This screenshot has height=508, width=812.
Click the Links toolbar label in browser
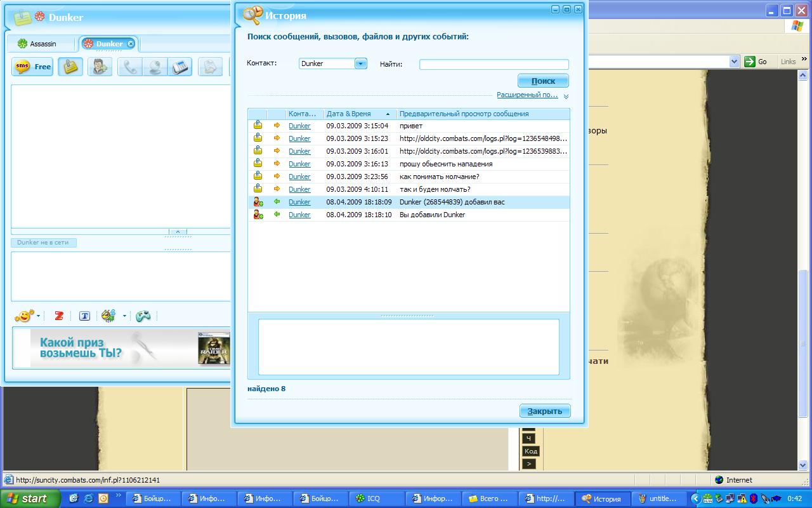(x=789, y=62)
